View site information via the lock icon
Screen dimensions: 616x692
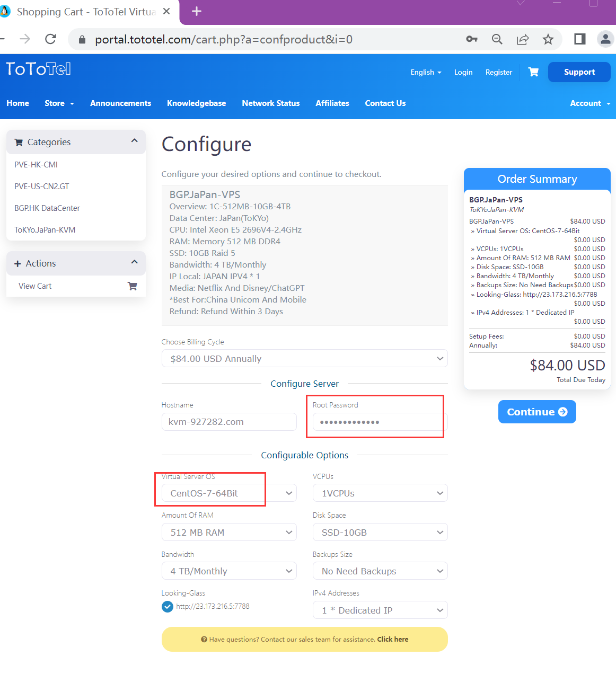82,40
